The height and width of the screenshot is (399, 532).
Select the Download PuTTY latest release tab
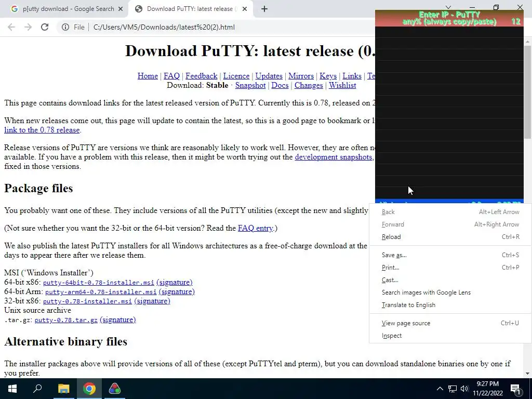coord(190,9)
